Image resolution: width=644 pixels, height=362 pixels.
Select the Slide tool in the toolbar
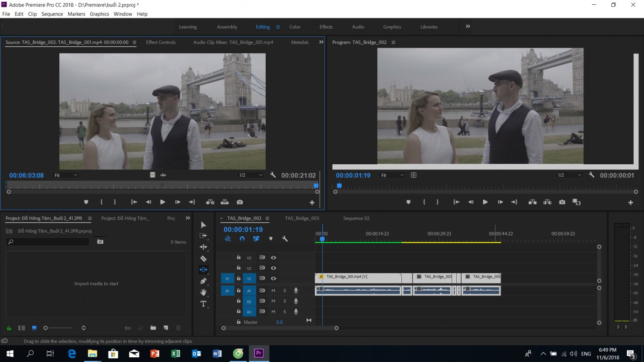[x=204, y=270]
